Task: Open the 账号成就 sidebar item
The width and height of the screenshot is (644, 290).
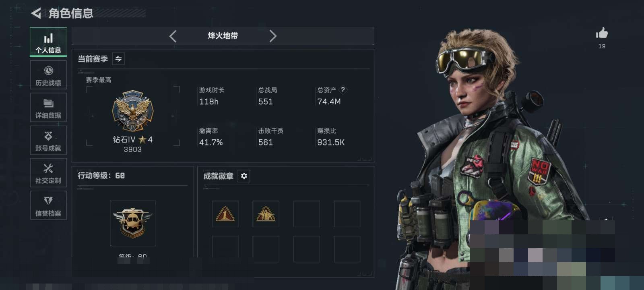Action: 48,140
